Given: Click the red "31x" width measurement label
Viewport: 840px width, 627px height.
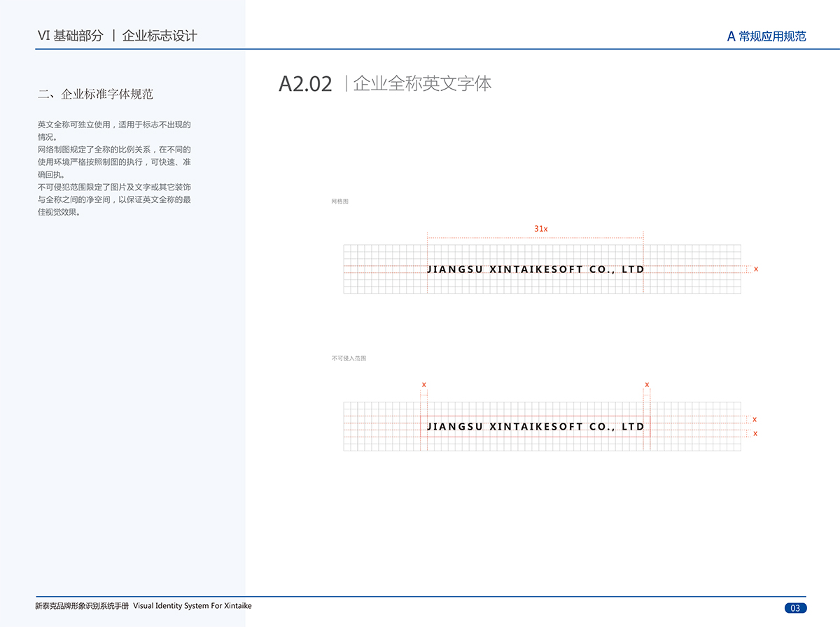Looking at the screenshot, I should tap(540, 229).
